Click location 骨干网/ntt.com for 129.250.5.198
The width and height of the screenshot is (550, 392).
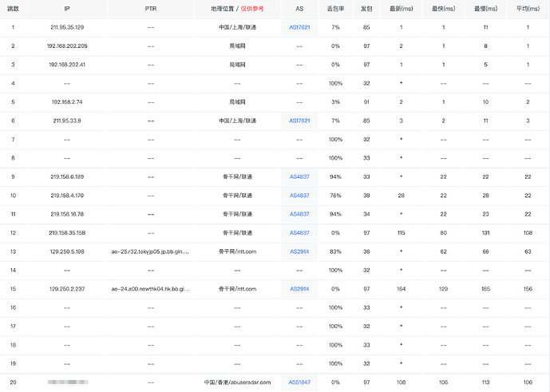coord(237,251)
